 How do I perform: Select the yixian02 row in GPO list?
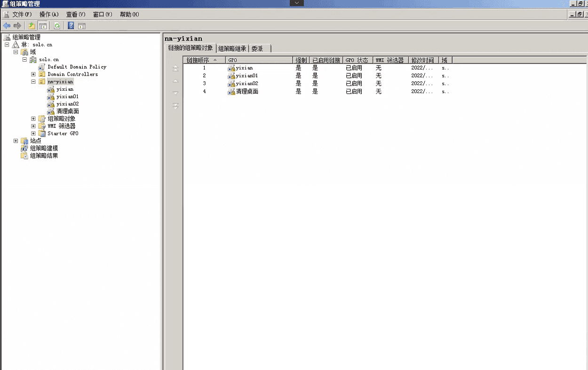(x=318, y=84)
